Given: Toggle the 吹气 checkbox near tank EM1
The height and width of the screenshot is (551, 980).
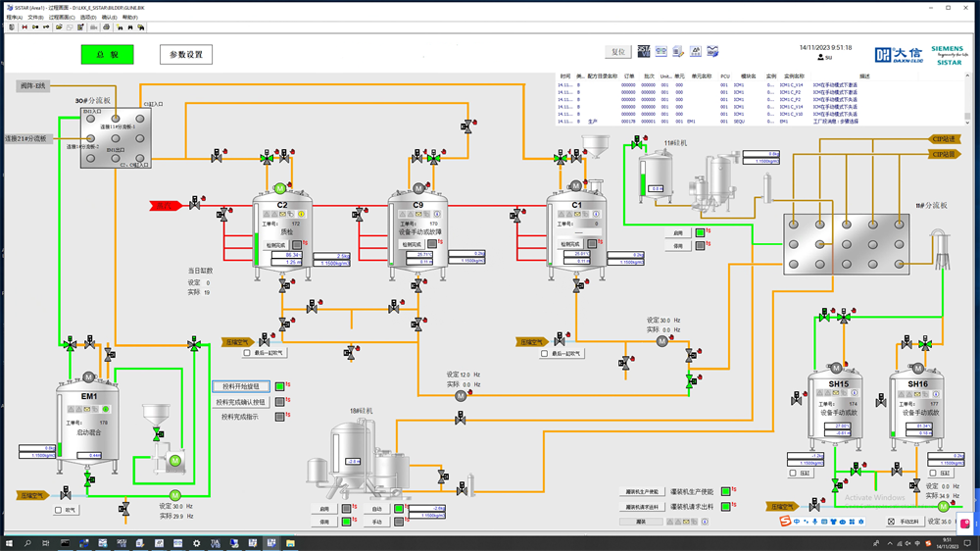Looking at the screenshot, I should (59, 510).
